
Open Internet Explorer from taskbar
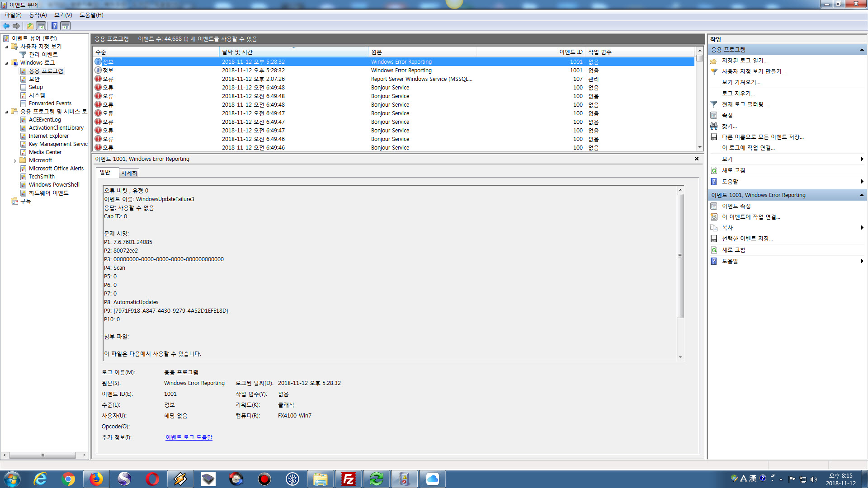click(x=40, y=479)
